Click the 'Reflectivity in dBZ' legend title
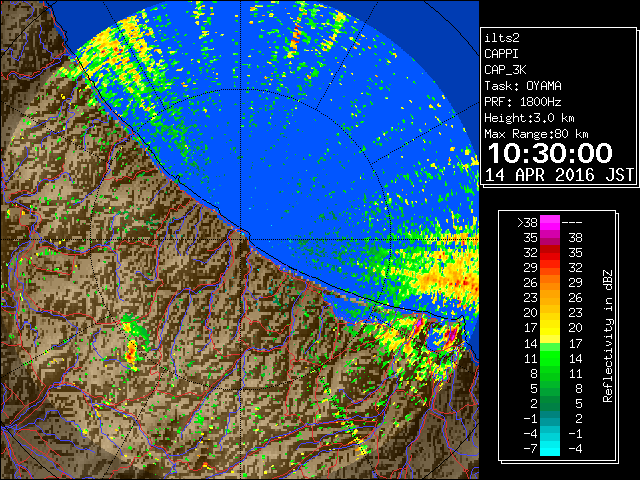This screenshot has width=640, height=480. [608, 336]
